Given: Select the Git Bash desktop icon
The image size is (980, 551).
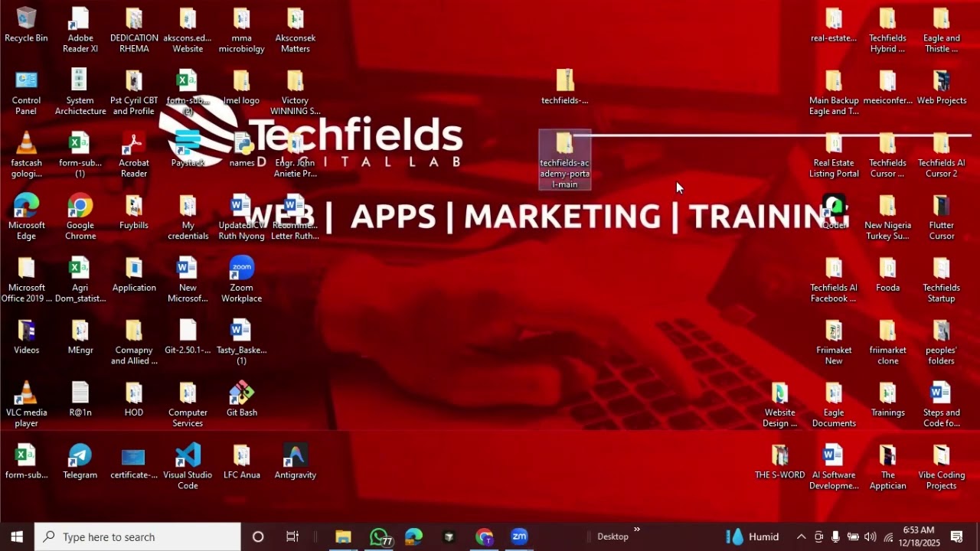Looking at the screenshot, I should click(x=241, y=399).
